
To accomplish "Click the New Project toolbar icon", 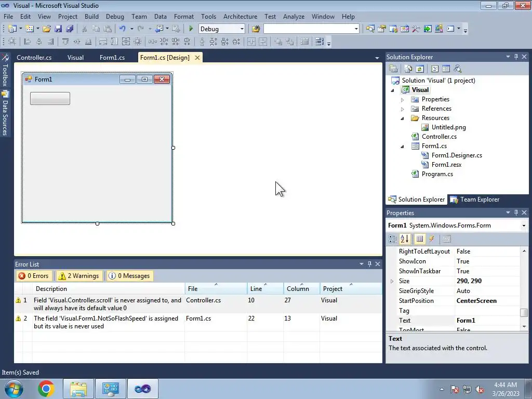I will (x=12, y=29).
